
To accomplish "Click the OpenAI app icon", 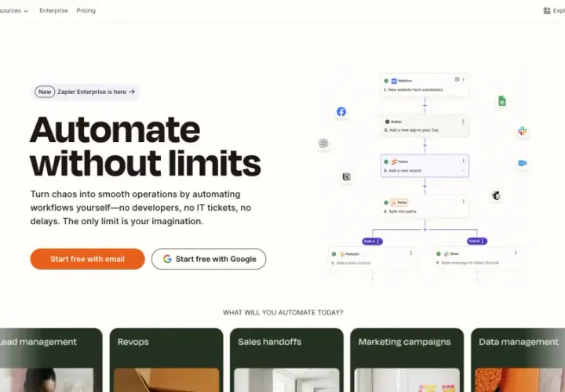I will 323,143.
